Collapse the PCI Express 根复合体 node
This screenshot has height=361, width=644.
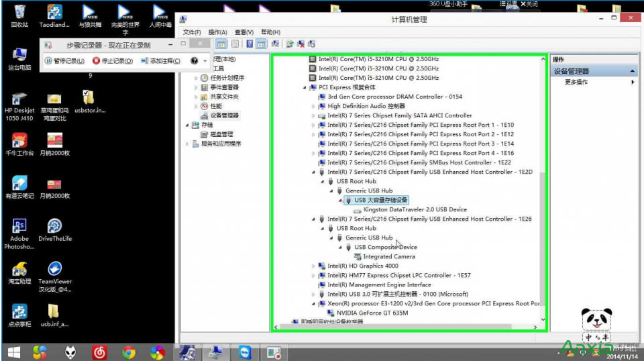point(305,87)
